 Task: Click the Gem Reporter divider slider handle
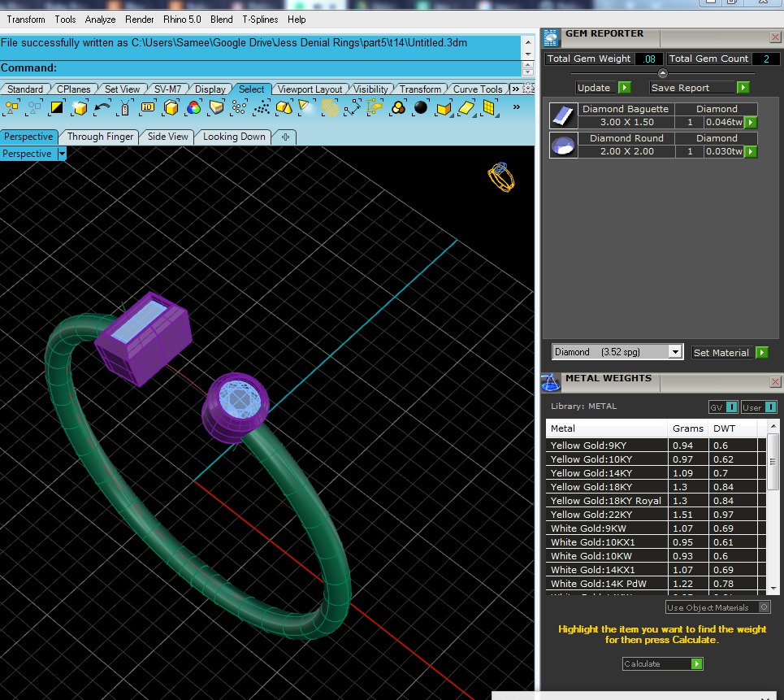click(662, 73)
